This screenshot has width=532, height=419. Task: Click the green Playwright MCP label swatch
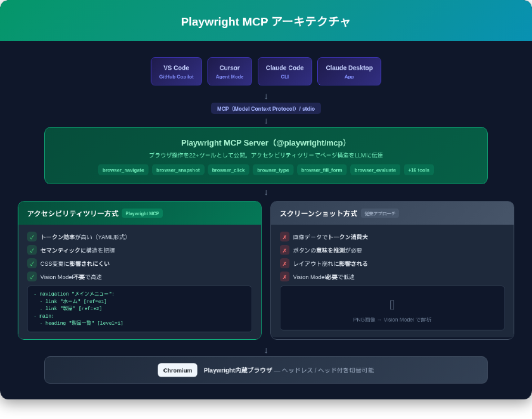coord(142,213)
